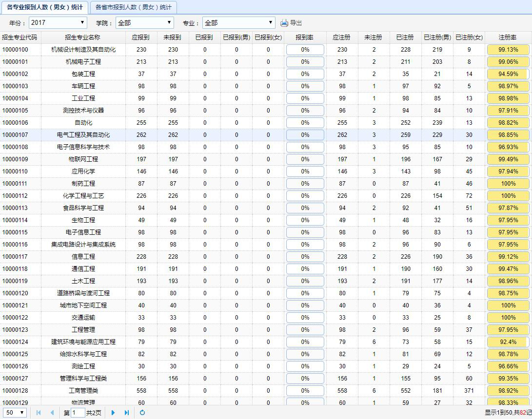Change the page size dropdown showing 50
The height and width of the screenshot is (419, 532).
click(15, 413)
